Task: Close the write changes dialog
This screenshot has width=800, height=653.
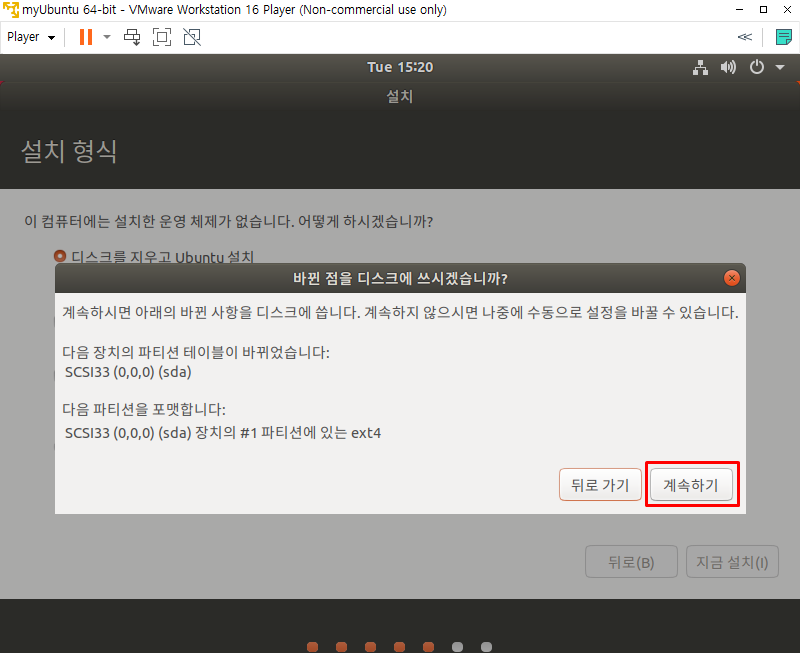Action: coord(732,278)
